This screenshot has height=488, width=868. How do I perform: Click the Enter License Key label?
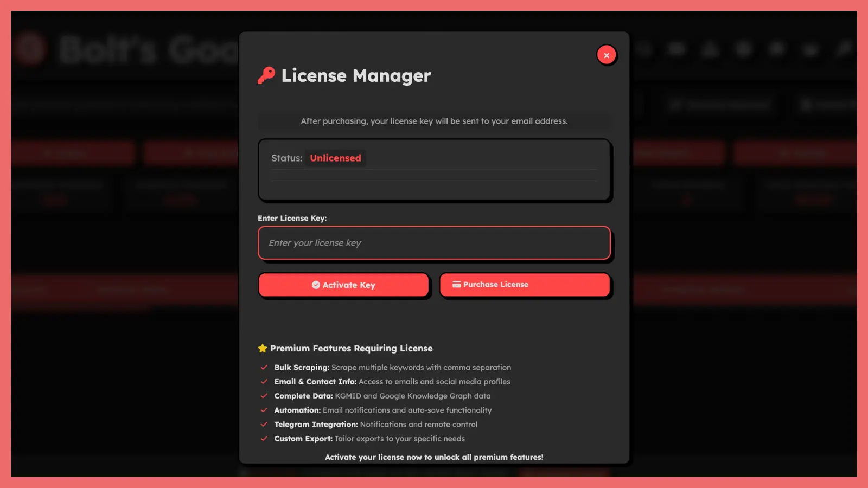pyautogui.click(x=292, y=219)
